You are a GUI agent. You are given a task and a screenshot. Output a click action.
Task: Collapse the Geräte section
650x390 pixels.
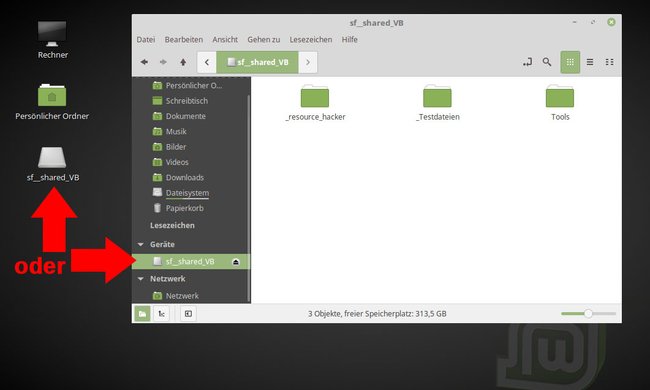pos(141,245)
